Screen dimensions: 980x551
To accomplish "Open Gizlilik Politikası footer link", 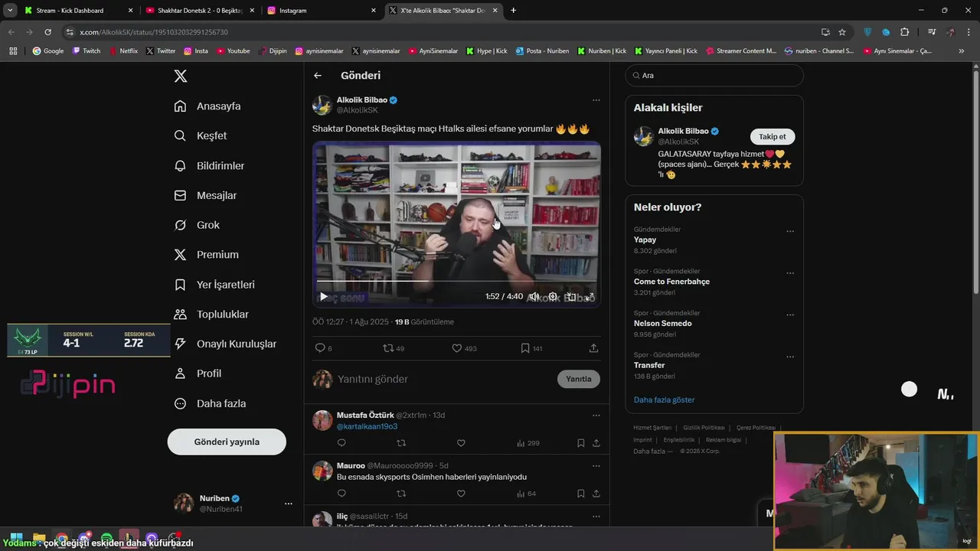I will (x=704, y=428).
